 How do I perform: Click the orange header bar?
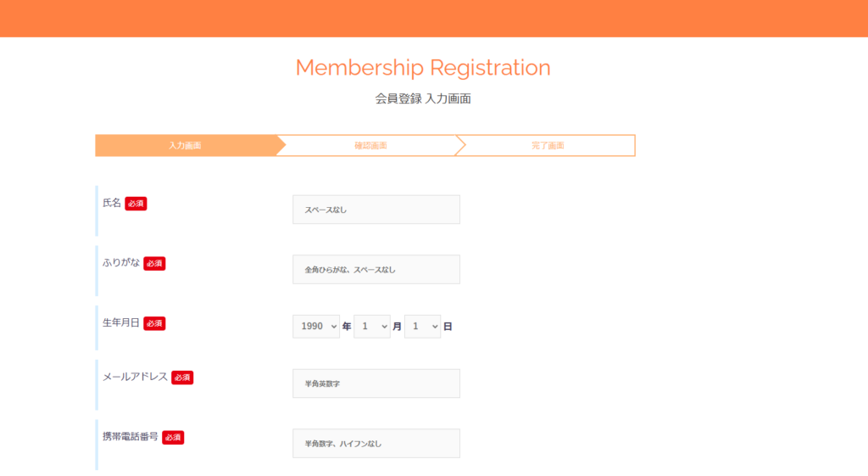point(434,18)
